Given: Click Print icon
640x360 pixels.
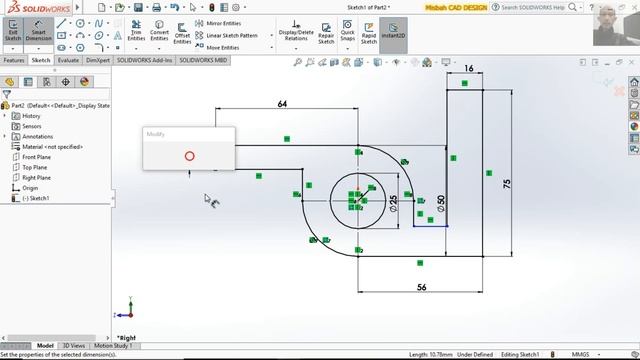Looking at the screenshot, I should pyautogui.click(x=156, y=7).
